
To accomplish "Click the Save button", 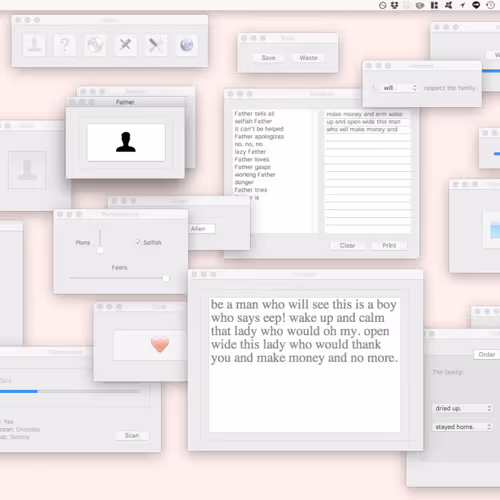I will tap(268, 58).
